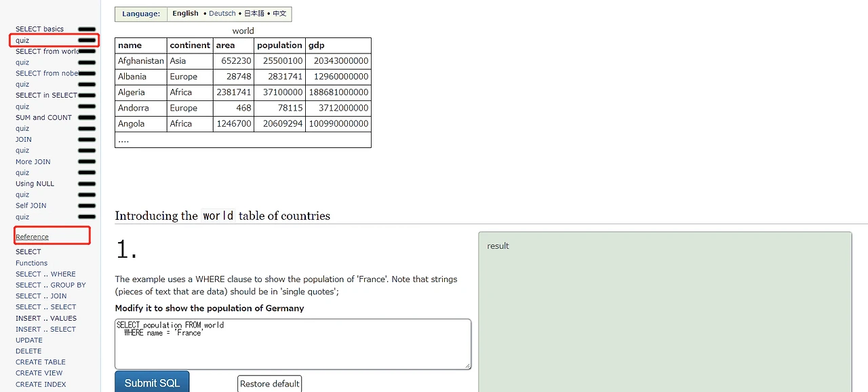The image size is (868, 392).
Task: Open SELECT .. WHERE reference
Action: click(x=45, y=274)
